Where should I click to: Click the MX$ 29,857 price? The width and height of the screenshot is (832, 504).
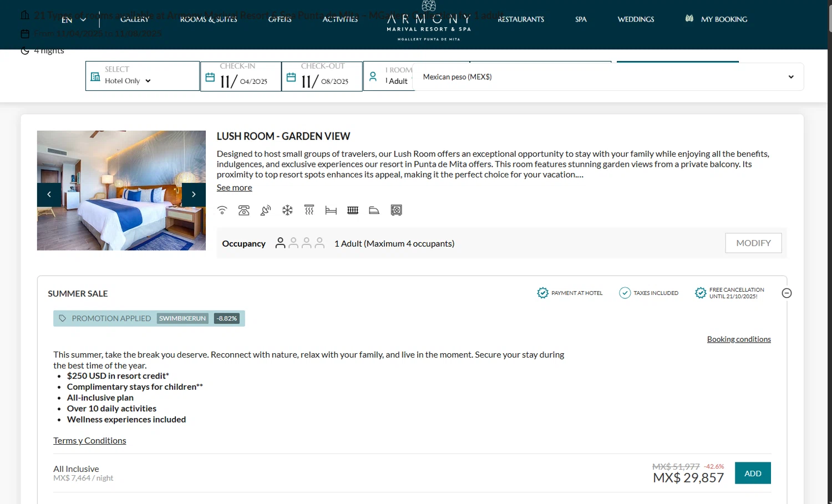(688, 478)
